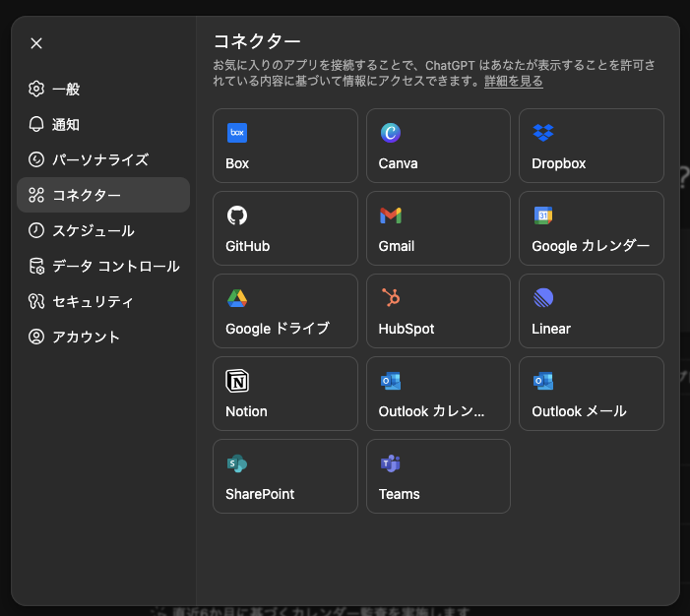Open the データ コントロール section
690x616 pixels.
pyautogui.click(x=103, y=267)
